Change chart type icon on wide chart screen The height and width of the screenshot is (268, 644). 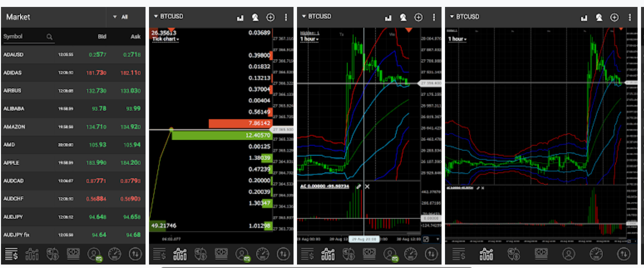pos(585,17)
